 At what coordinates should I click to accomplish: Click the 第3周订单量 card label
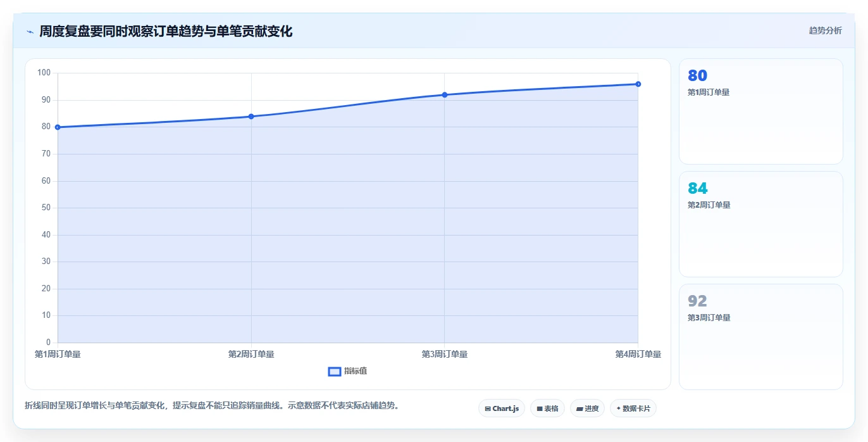coord(709,318)
